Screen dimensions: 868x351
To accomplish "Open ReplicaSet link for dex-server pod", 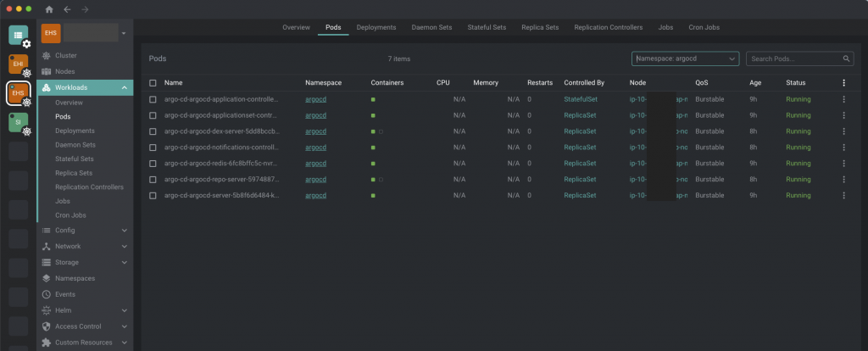I will coord(580,131).
